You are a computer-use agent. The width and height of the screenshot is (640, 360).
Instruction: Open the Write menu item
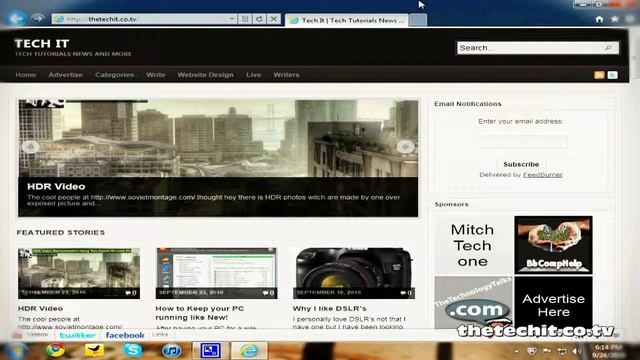[x=156, y=75]
